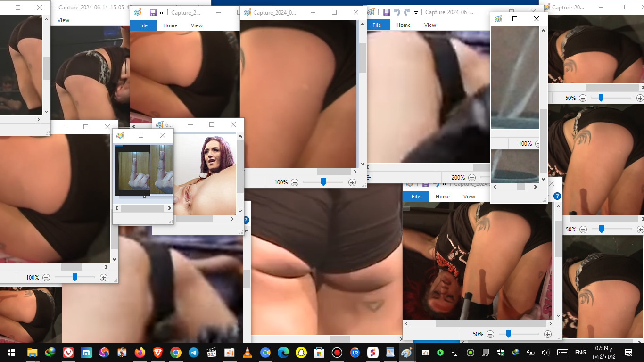
Task: Launch VLC from the taskbar
Action: click(x=247, y=352)
